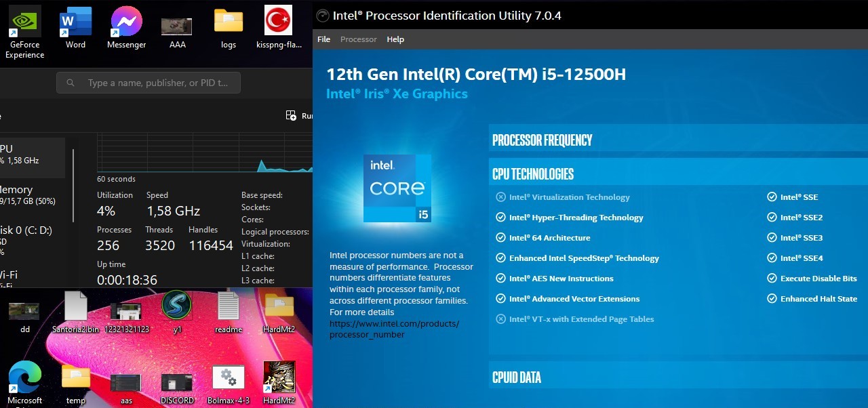Select the Bolmax-4-3 settings file icon
Image resolution: width=868 pixels, height=408 pixels.
click(229, 378)
